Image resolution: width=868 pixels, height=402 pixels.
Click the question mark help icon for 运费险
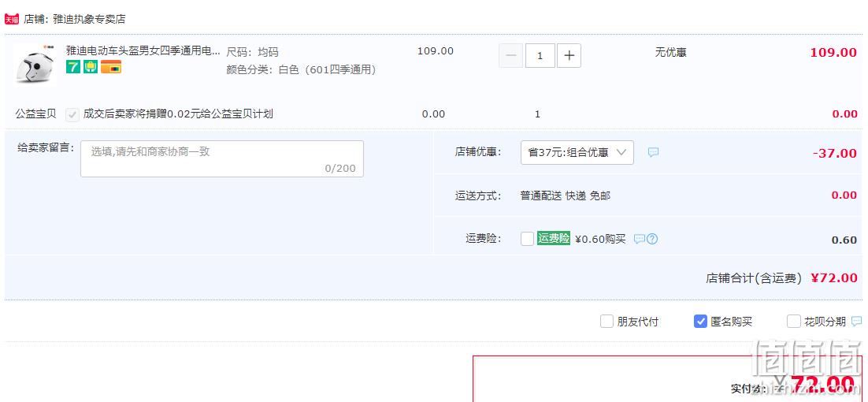652,239
